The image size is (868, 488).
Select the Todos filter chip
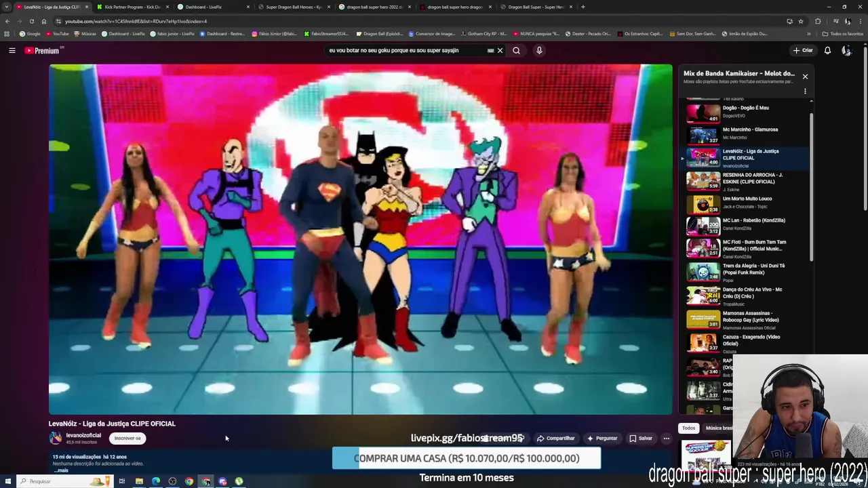688,428
